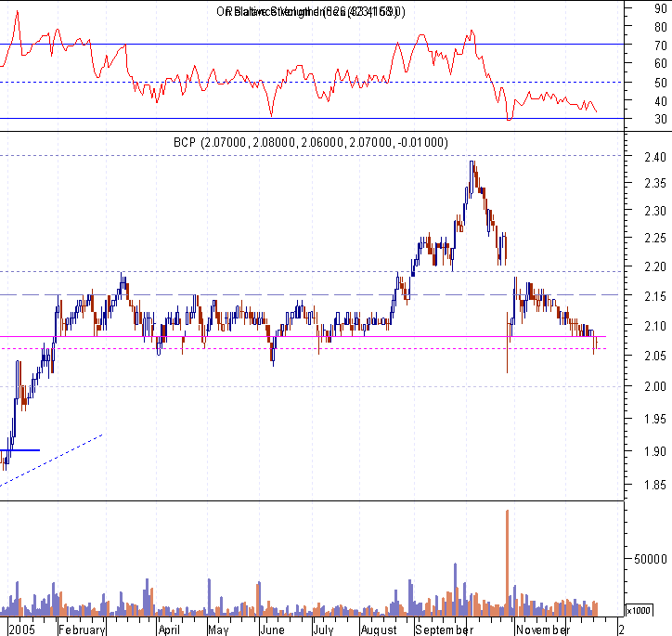
Task: Click the 50 label on RSI axis
Action: [x=661, y=83]
